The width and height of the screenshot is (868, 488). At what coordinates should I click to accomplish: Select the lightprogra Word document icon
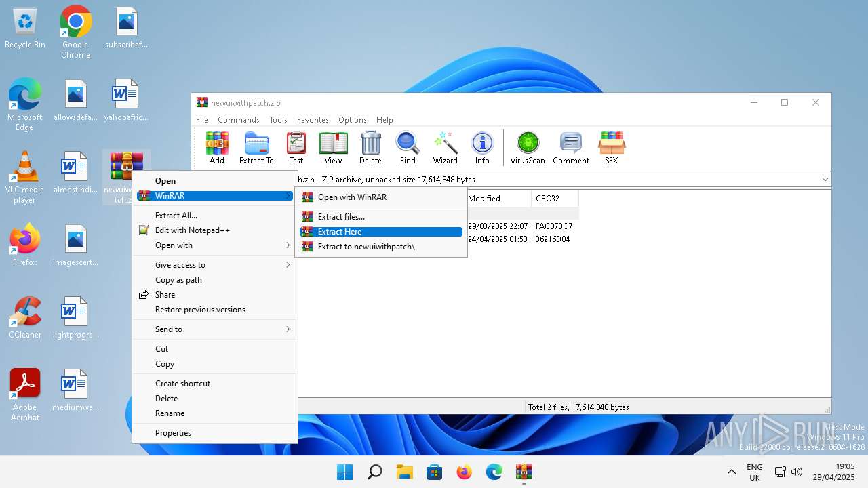75,318
